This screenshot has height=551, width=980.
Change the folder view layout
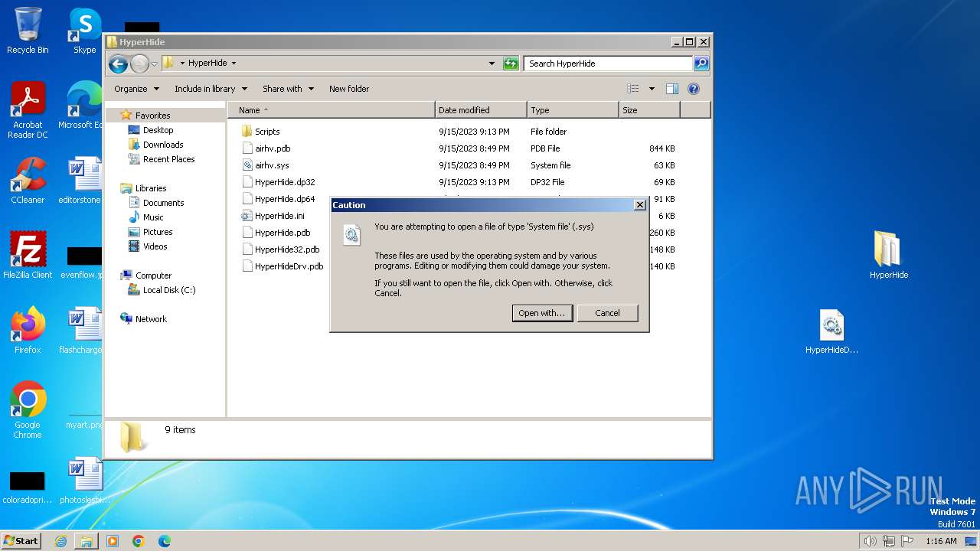tap(632, 89)
